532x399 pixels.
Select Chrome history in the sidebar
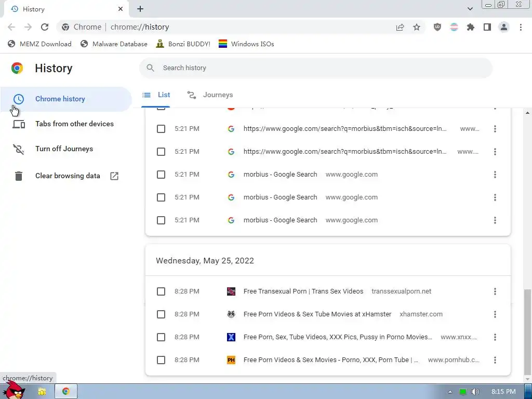pyautogui.click(x=66, y=99)
